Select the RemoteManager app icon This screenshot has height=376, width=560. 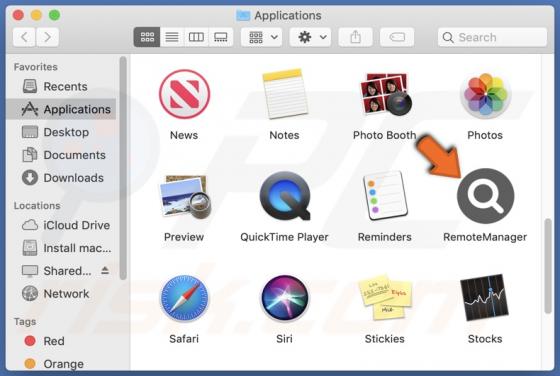pyautogui.click(x=485, y=196)
